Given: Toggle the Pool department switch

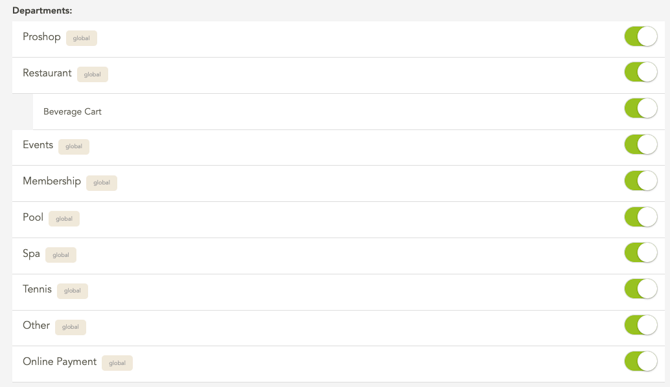Looking at the screenshot, I should 641,217.
